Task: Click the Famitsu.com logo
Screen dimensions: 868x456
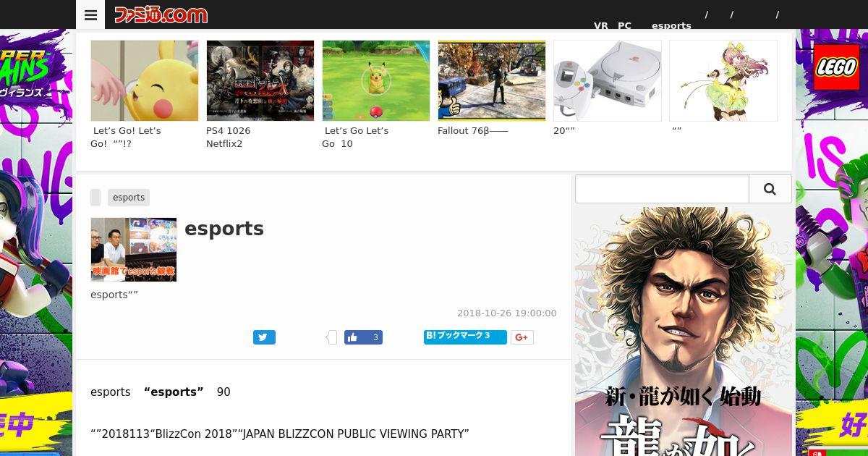Action: coord(161,14)
